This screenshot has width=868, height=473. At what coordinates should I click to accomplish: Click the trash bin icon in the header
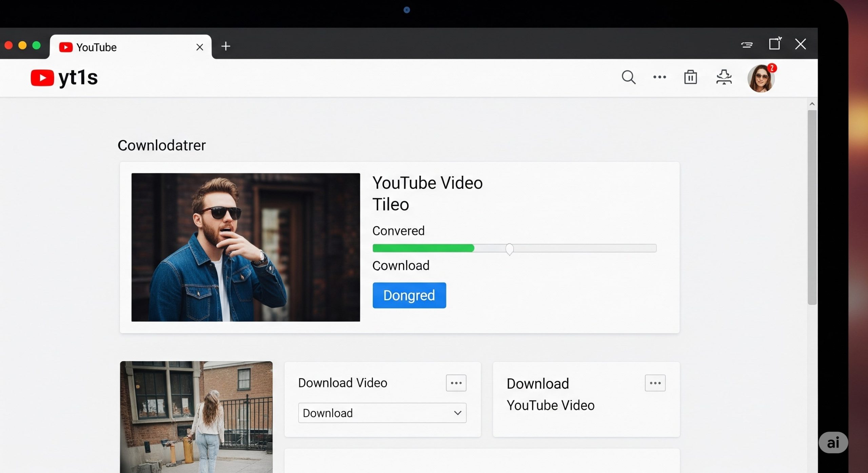point(690,77)
